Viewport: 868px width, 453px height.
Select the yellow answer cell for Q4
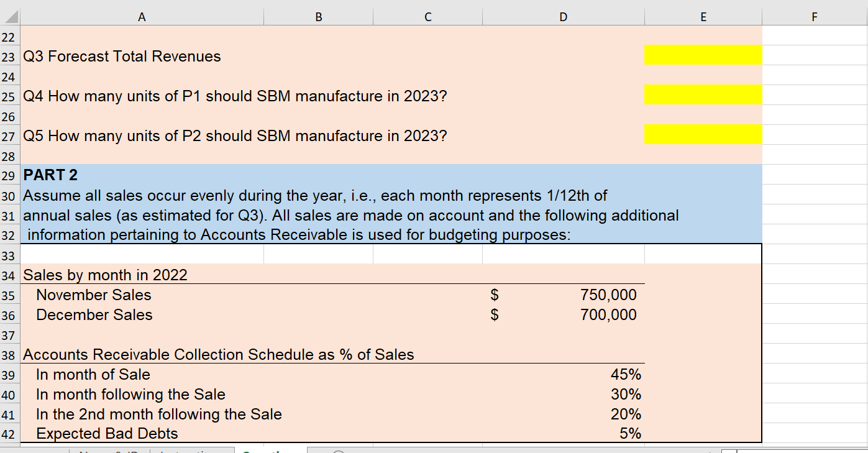coord(703,94)
